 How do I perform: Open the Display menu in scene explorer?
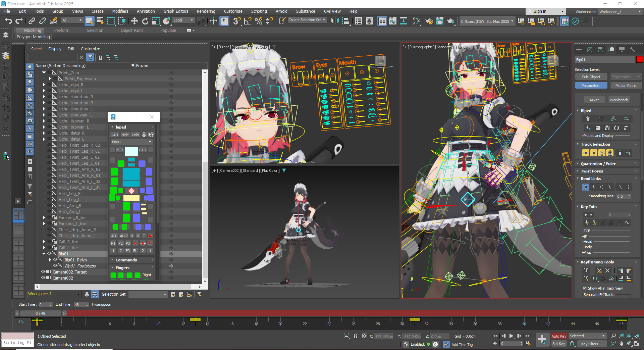(55, 49)
